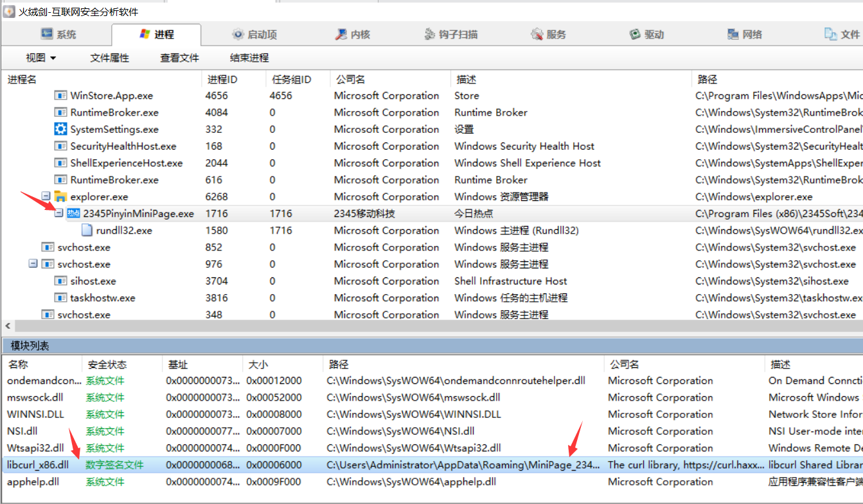Click the 文件属性 button
Viewport: 863px width, 504px height.
pyautogui.click(x=110, y=58)
